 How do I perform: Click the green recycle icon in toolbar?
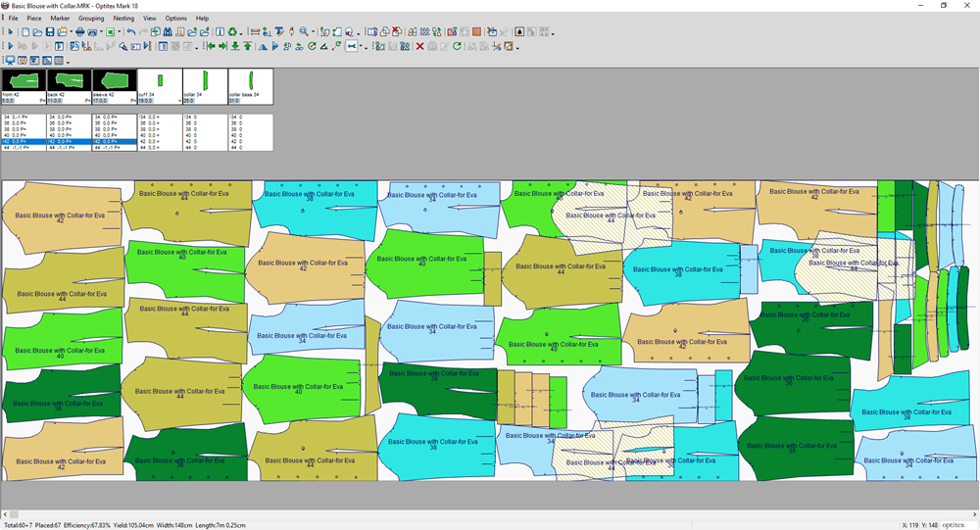coord(232,31)
